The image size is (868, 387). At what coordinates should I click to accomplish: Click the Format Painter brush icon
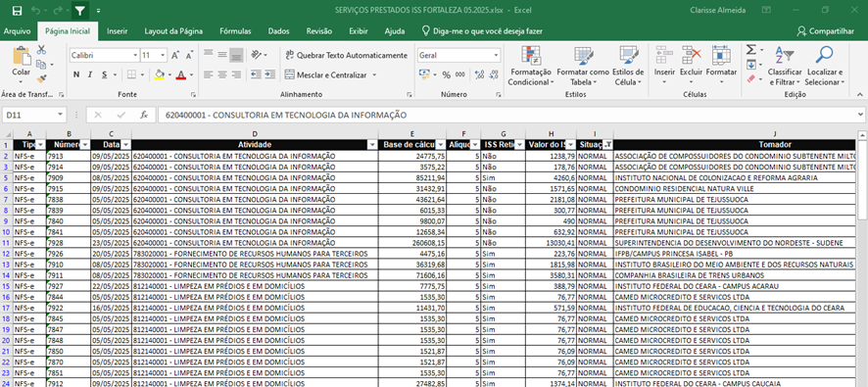[41, 78]
